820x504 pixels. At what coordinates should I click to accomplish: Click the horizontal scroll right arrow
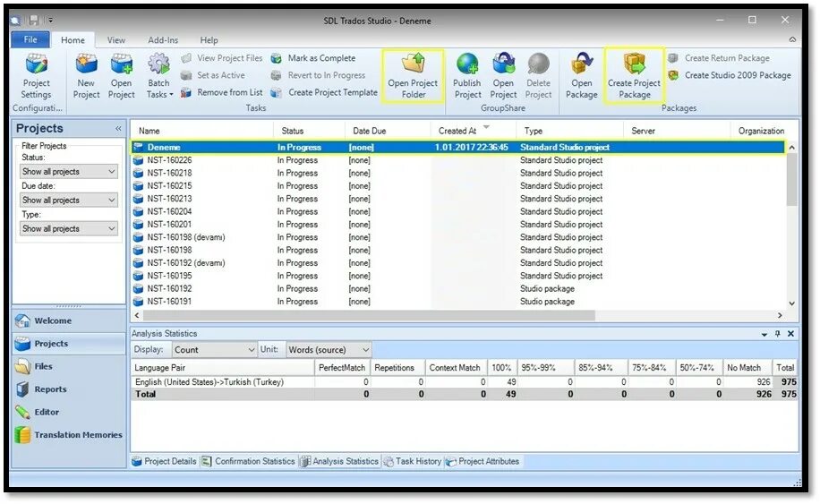point(780,316)
